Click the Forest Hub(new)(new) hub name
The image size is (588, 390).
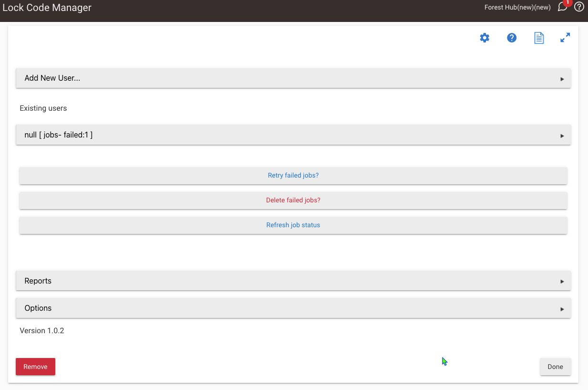pyautogui.click(x=517, y=7)
